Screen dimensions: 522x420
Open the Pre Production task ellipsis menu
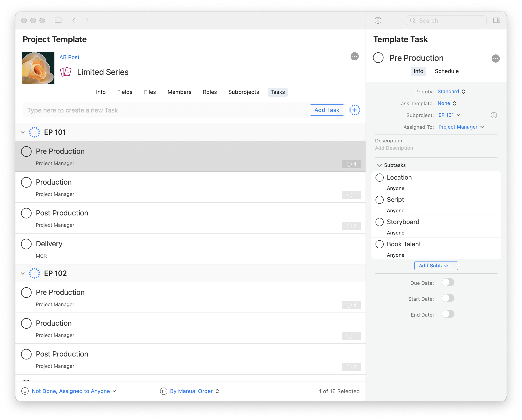495,59
